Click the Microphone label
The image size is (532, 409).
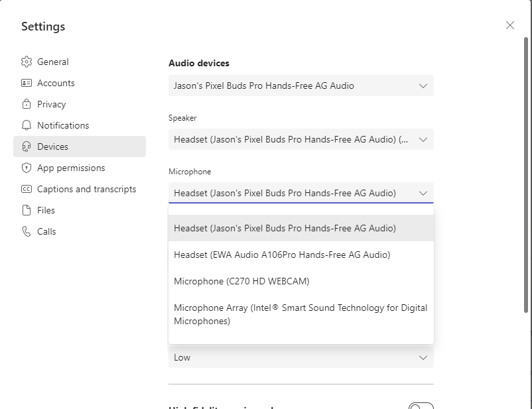190,172
